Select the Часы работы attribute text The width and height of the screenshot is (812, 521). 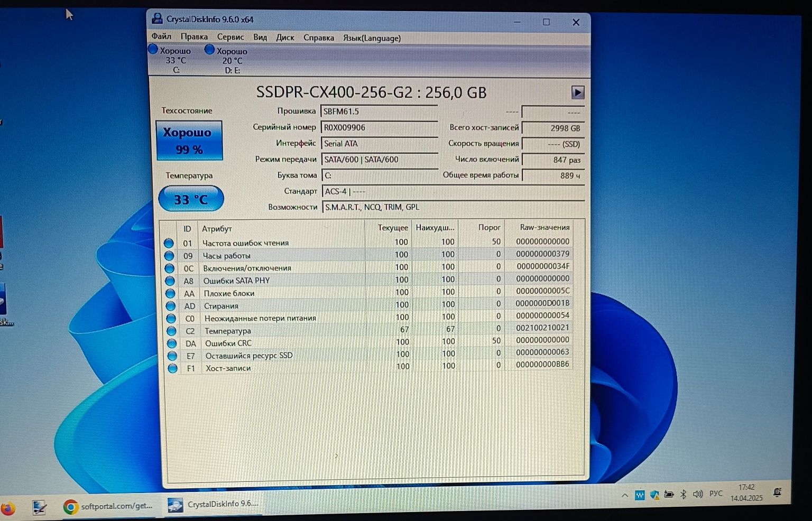pos(226,256)
